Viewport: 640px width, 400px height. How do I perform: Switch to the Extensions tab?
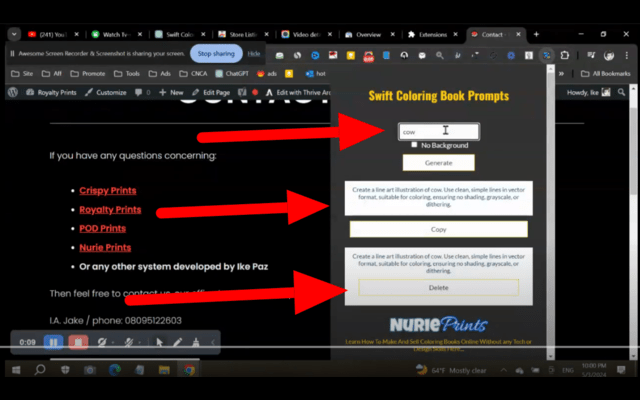coord(433,35)
